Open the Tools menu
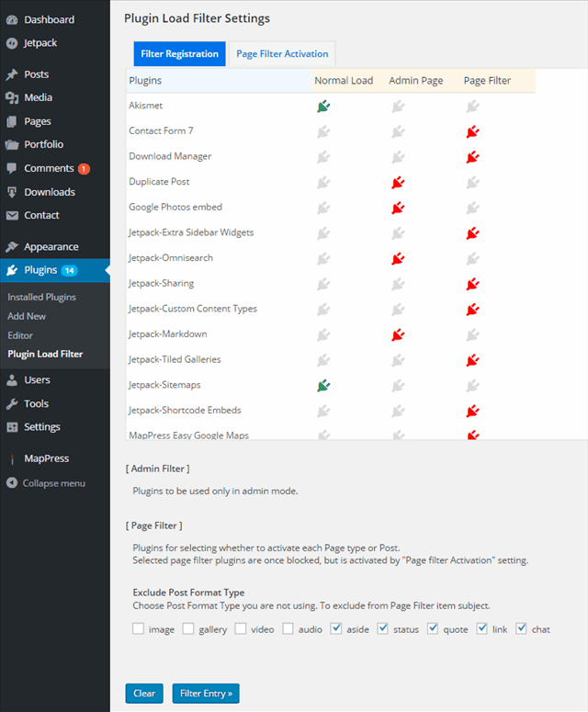Screen dimensions: 588x712 [55, 403]
